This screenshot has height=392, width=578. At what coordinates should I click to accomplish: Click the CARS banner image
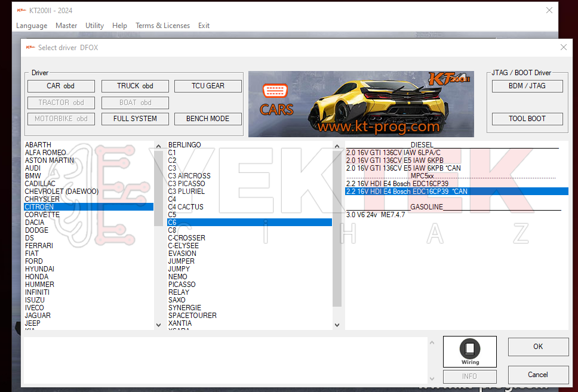point(361,104)
